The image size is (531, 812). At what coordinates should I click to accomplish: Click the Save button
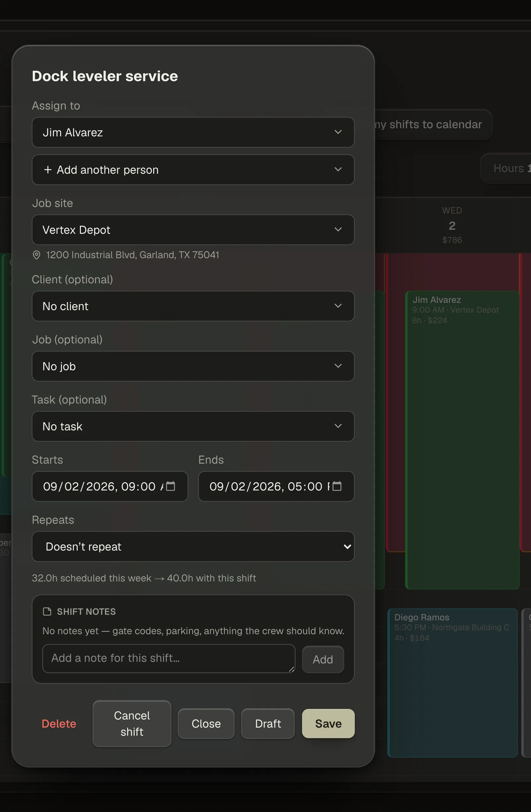[328, 723]
